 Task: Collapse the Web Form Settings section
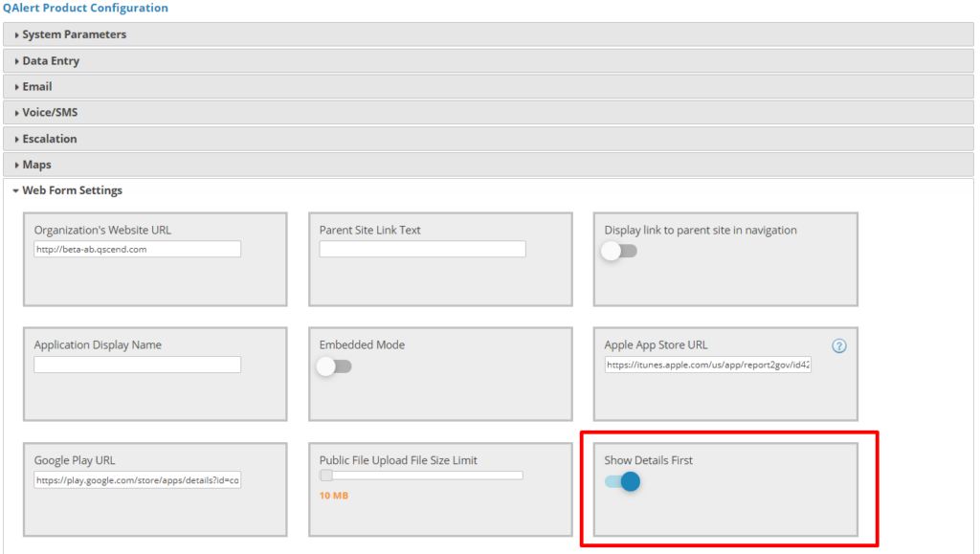coord(72,190)
